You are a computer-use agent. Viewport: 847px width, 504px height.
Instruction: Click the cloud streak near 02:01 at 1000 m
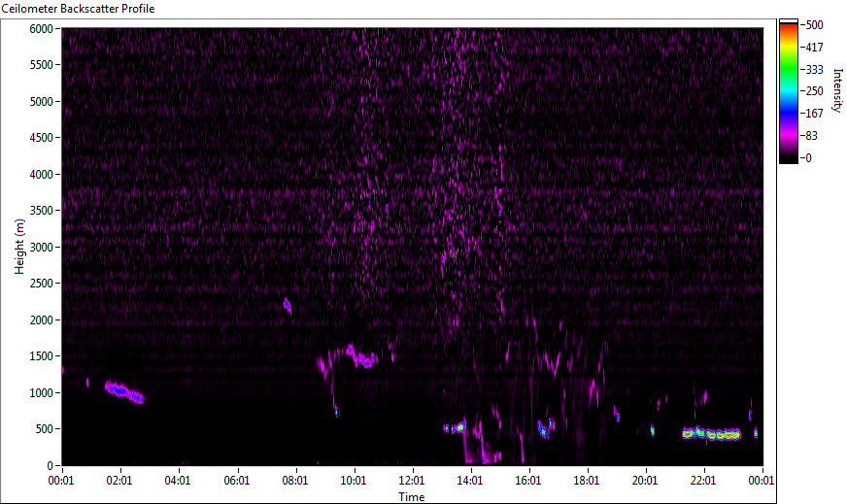124,392
